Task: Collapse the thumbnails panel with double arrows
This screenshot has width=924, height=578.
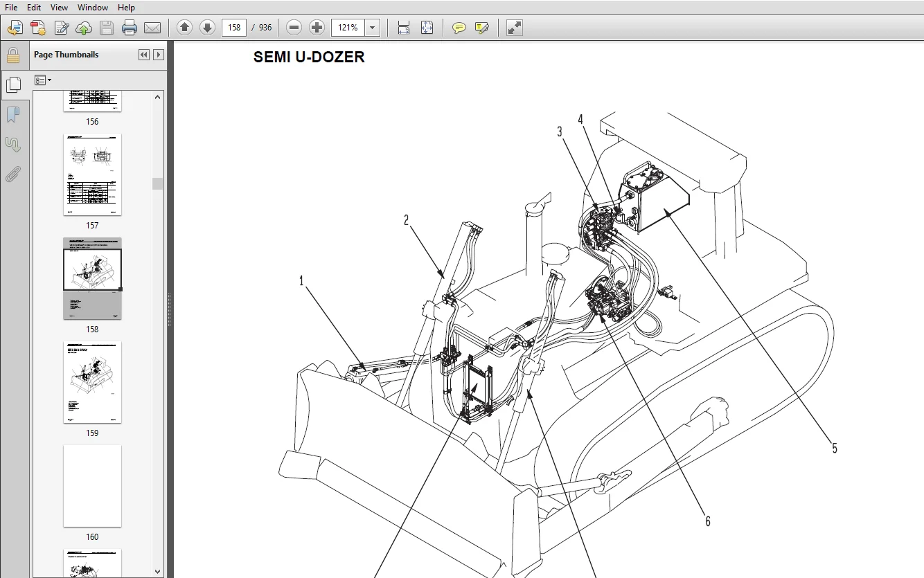Action: click(144, 55)
